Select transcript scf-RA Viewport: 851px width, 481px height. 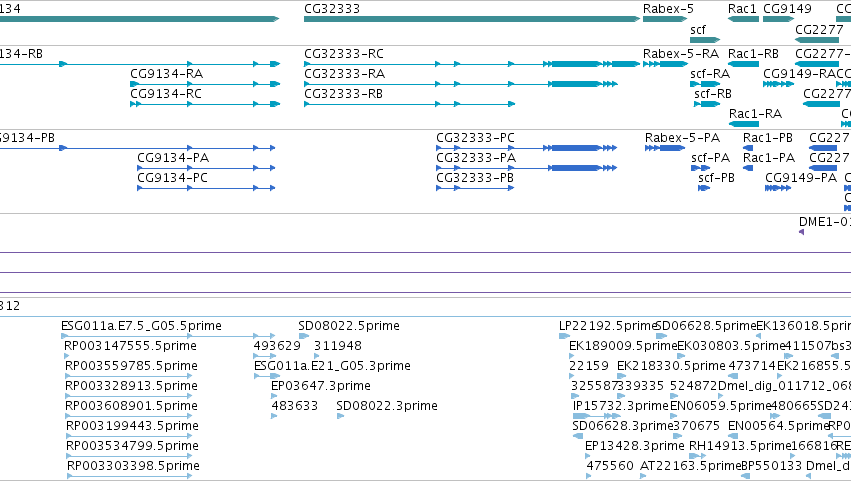click(710, 73)
